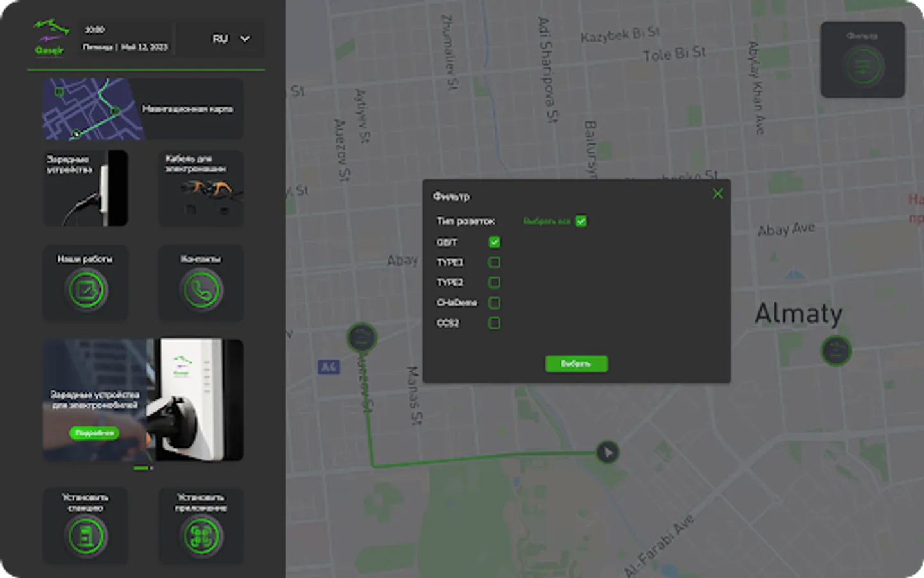Expand the language selector chevron

tap(244, 39)
